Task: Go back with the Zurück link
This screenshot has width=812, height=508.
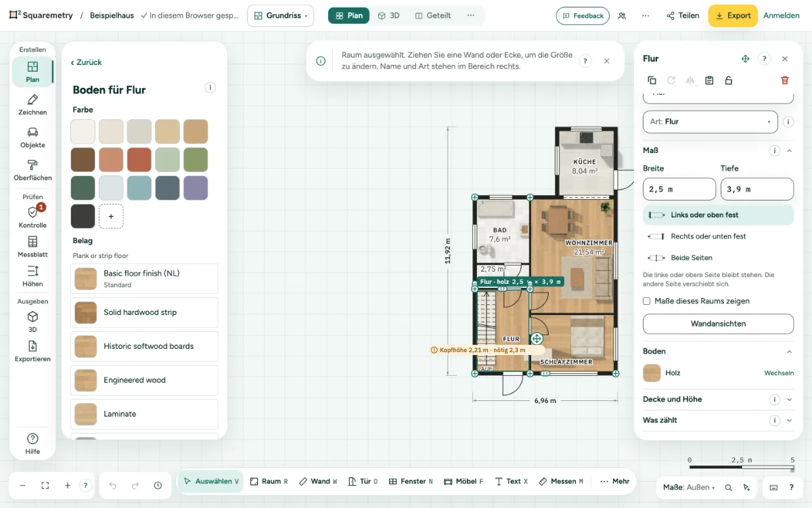Action: pyautogui.click(x=87, y=62)
